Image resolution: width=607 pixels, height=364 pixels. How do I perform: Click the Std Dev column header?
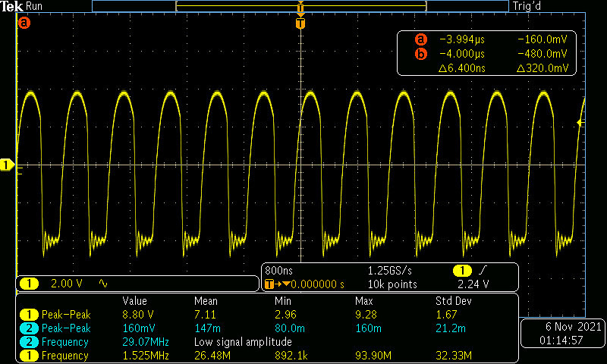[453, 301]
